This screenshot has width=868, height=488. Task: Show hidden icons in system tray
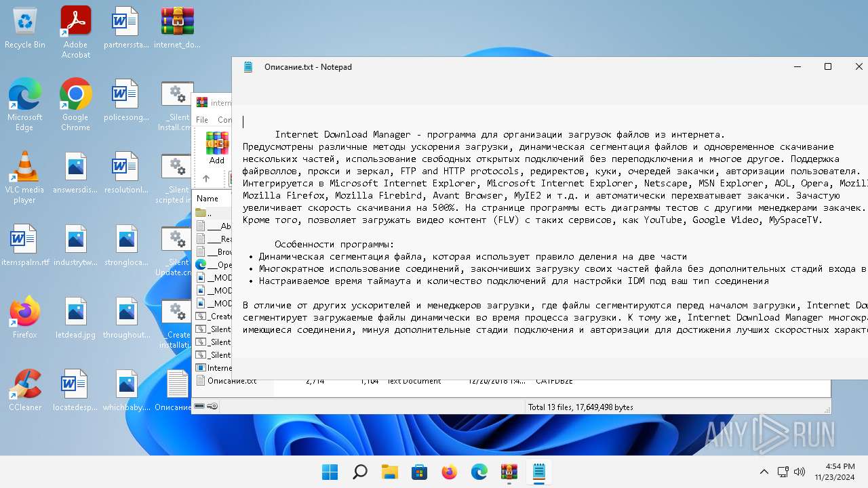(x=764, y=472)
